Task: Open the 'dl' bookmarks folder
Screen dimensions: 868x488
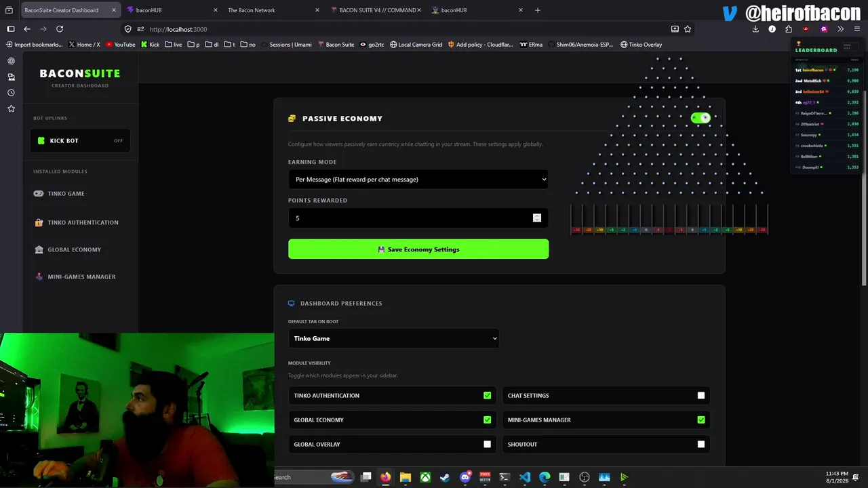Action: [x=212, y=45]
